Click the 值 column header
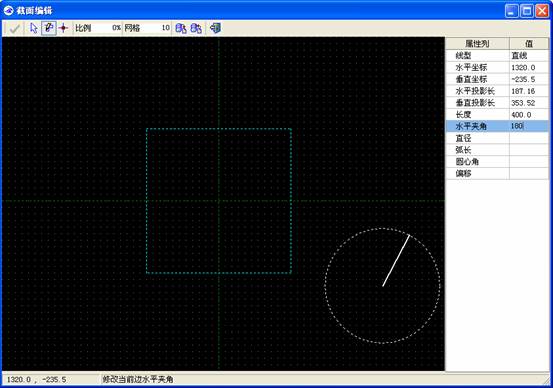This screenshot has width=553, height=388. (529, 43)
